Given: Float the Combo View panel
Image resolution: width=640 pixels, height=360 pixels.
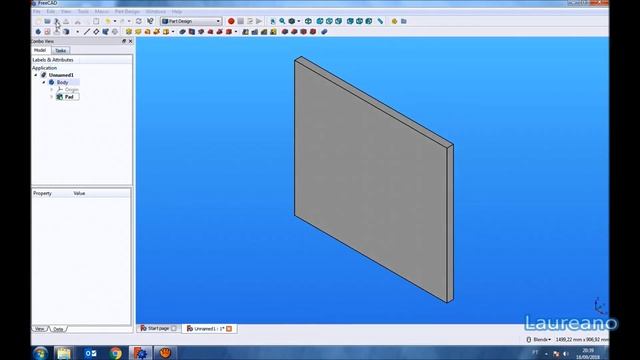Looking at the screenshot, I should point(124,41).
